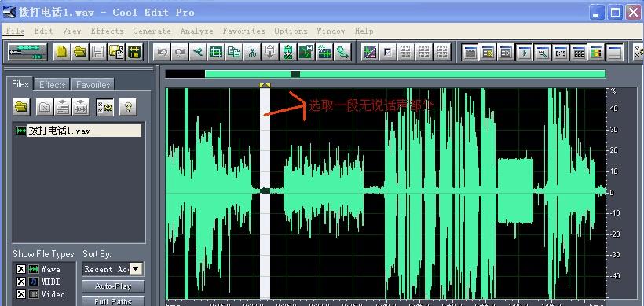Click the organizer Open File folder icon
644x306 pixels.
(21, 107)
